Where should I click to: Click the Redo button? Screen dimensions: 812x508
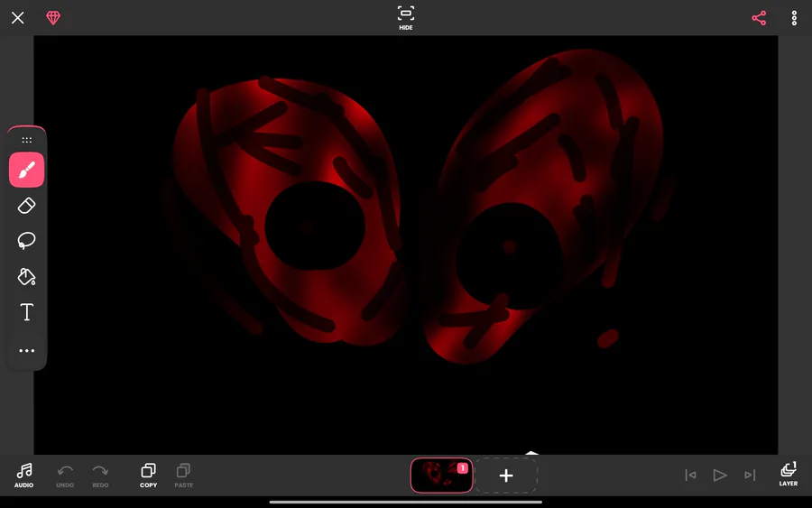click(x=100, y=476)
